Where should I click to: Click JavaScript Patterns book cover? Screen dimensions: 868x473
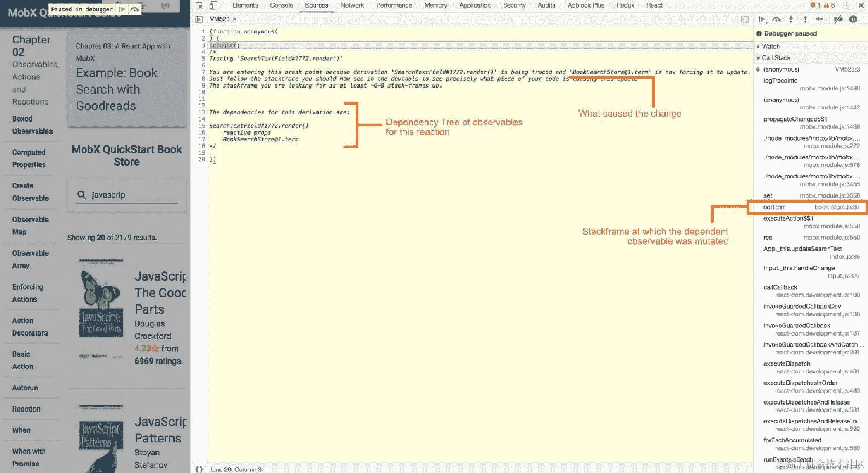pos(101,439)
